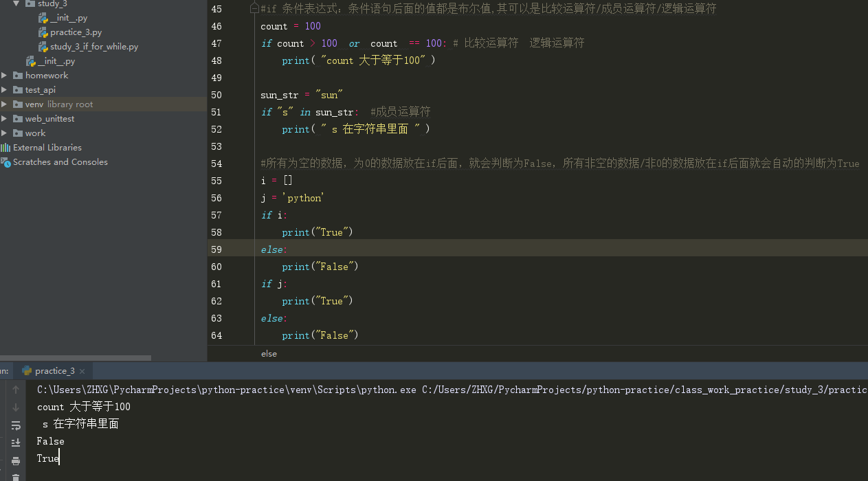The width and height of the screenshot is (868, 481).
Task: Click the homework folder icon
Action: click(x=18, y=76)
